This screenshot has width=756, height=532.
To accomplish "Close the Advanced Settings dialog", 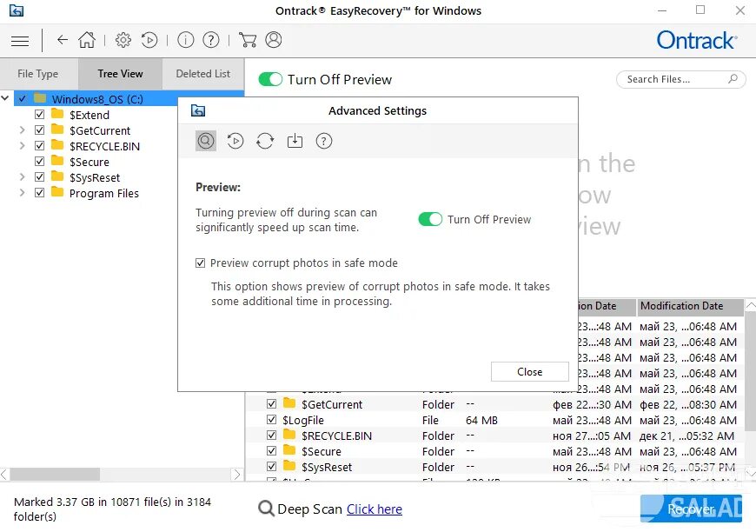I will [x=529, y=372].
